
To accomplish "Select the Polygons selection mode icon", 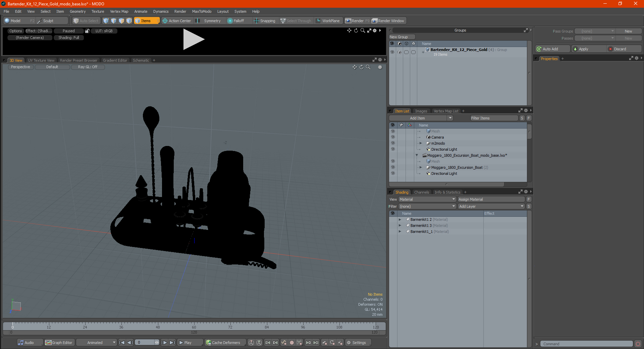I will point(121,21).
